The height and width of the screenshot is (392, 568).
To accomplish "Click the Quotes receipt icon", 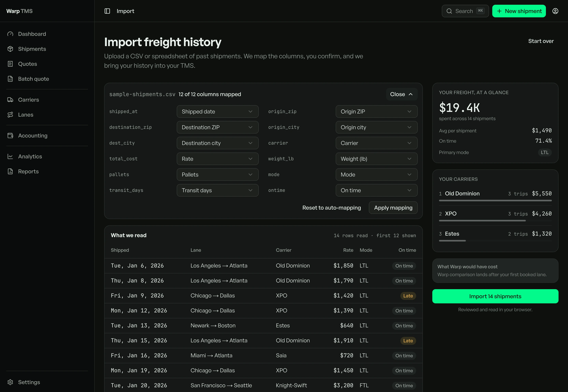I will tap(10, 64).
